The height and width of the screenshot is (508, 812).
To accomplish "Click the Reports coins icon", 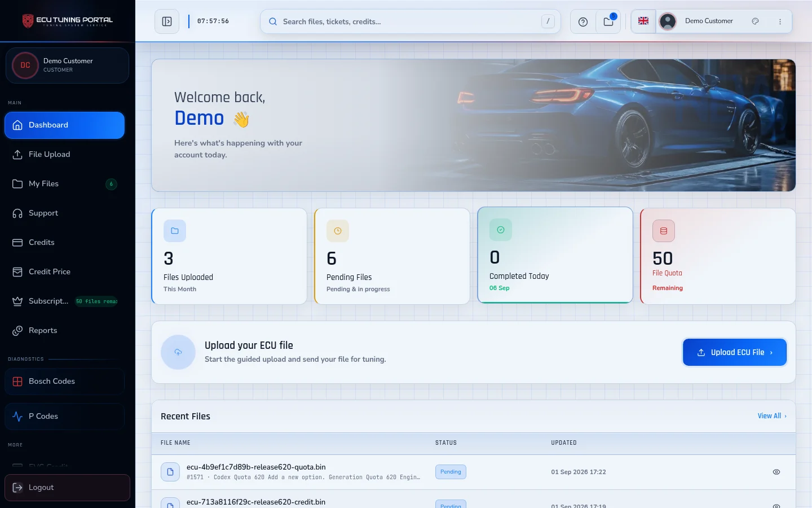I will 17,331.
